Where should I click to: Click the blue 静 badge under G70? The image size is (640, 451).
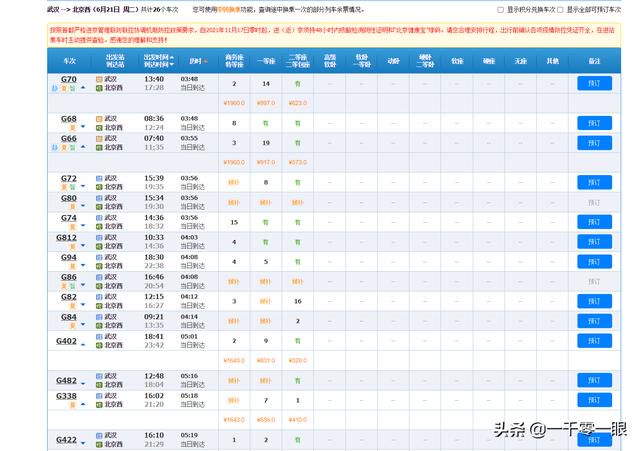pyautogui.click(x=55, y=88)
